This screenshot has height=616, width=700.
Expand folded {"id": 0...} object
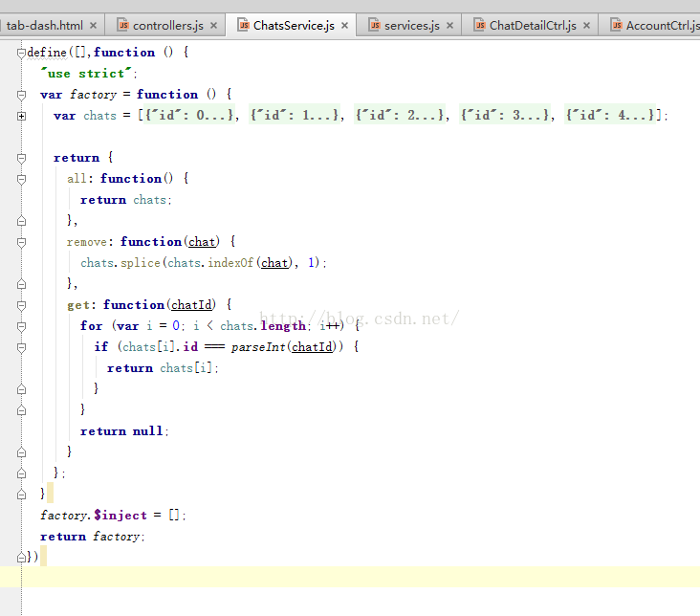pyautogui.click(x=188, y=115)
